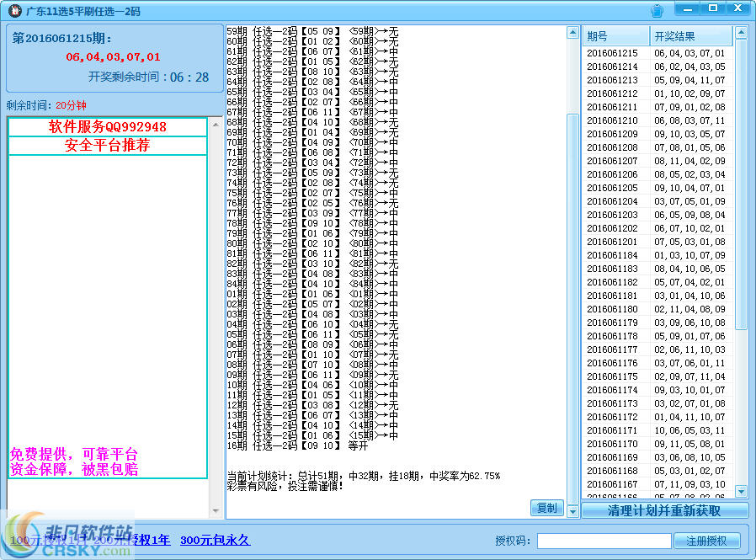Click plan line 01期 任选一2码【01 06】
756x560 pixels.
pos(313,294)
